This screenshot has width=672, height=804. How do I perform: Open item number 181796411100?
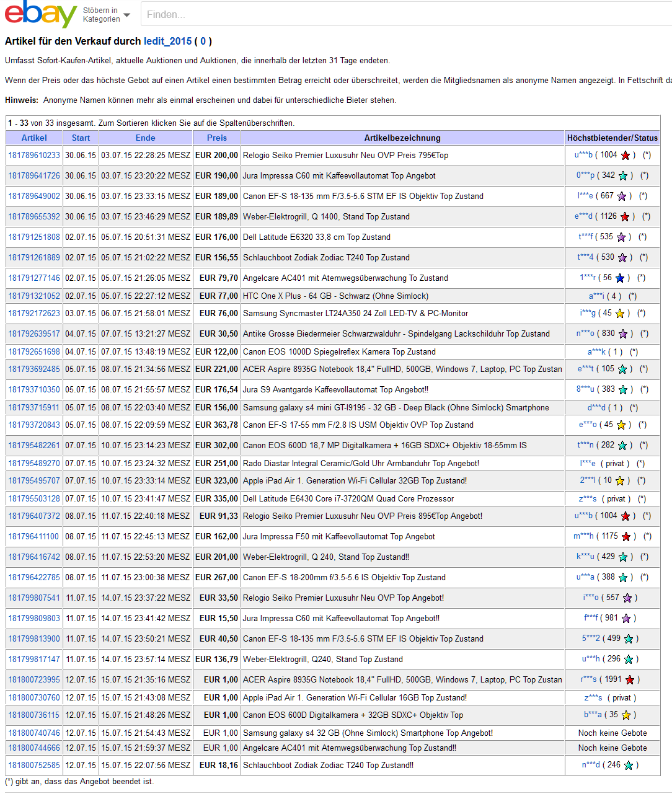point(33,537)
